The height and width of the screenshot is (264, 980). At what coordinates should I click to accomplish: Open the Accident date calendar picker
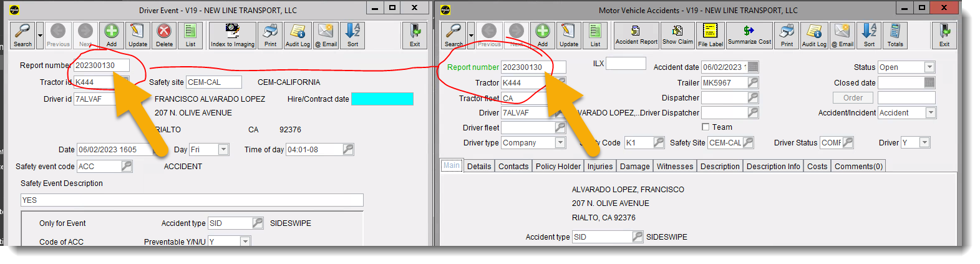pos(753,67)
